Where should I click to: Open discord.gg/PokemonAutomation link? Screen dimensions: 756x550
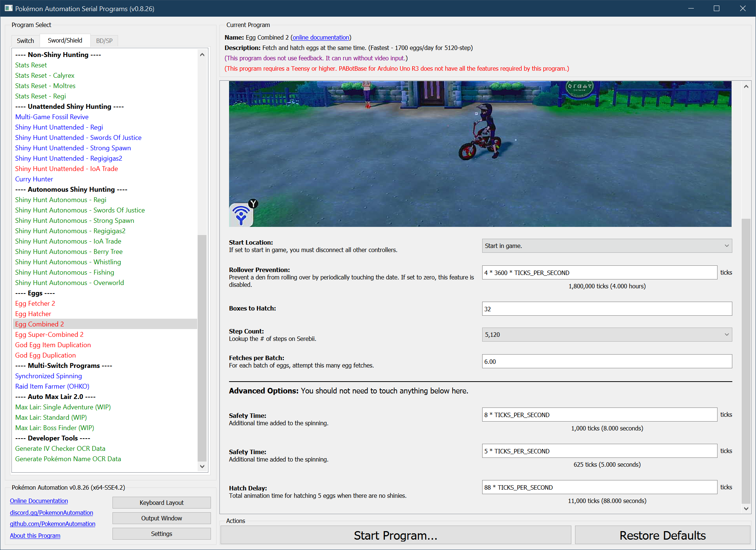pos(51,513)
